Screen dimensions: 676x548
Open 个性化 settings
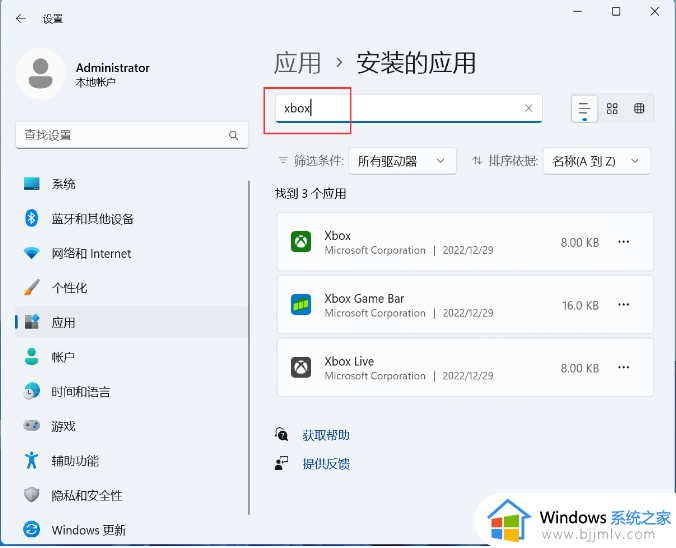point(131,288)
